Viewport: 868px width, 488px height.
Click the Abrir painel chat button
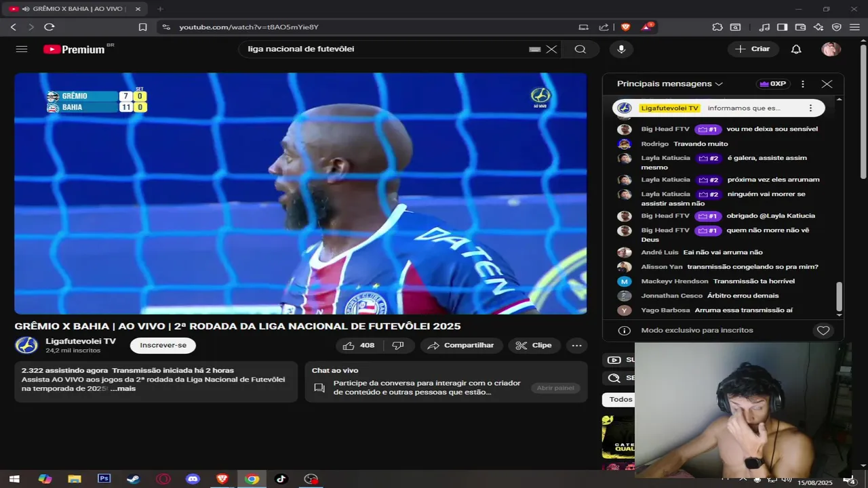(x=555, y=388)
